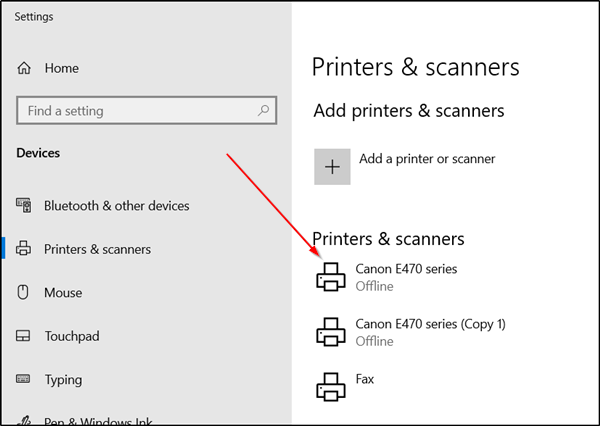Click the Printers & scanners sidebar icon

point(25,249)
